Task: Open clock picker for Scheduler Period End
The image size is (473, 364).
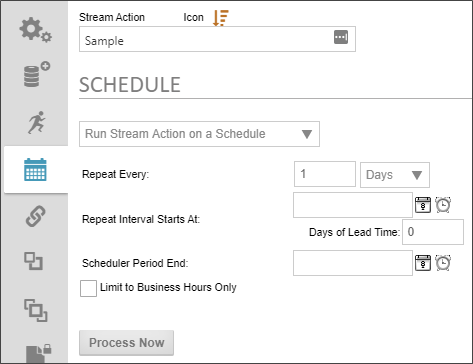Action: (443, 263)
